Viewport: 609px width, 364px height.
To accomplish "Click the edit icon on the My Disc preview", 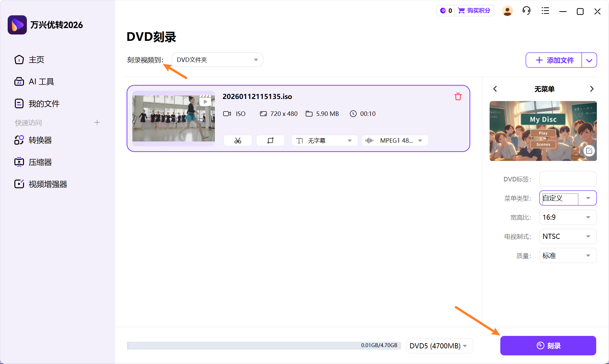I will click(589, 151).
